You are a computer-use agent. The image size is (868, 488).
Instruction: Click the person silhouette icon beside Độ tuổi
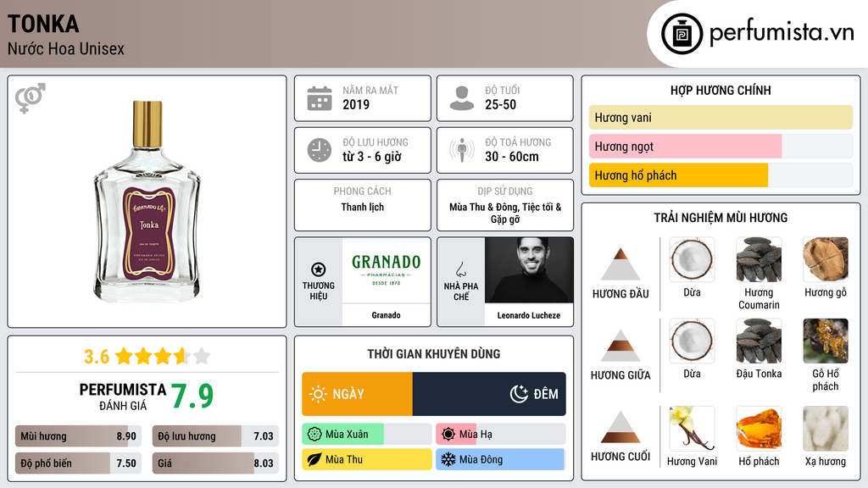pyautogui.click(x=462, y=98)
